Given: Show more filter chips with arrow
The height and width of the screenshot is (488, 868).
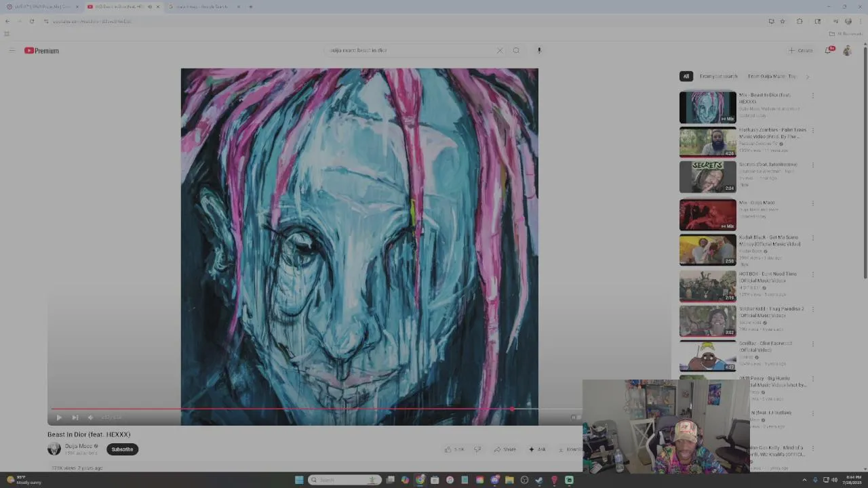Looking at the screenshot, I should tap(807, 77).
